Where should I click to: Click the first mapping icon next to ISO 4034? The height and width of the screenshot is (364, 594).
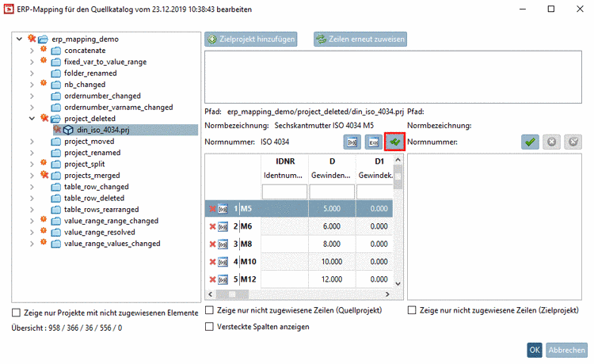click(x=352, y=142)
